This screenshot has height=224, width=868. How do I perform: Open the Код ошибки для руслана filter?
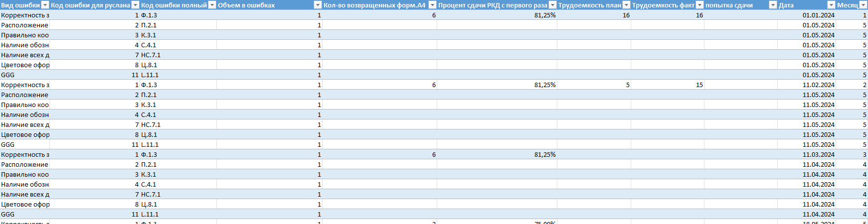point(135,5)
